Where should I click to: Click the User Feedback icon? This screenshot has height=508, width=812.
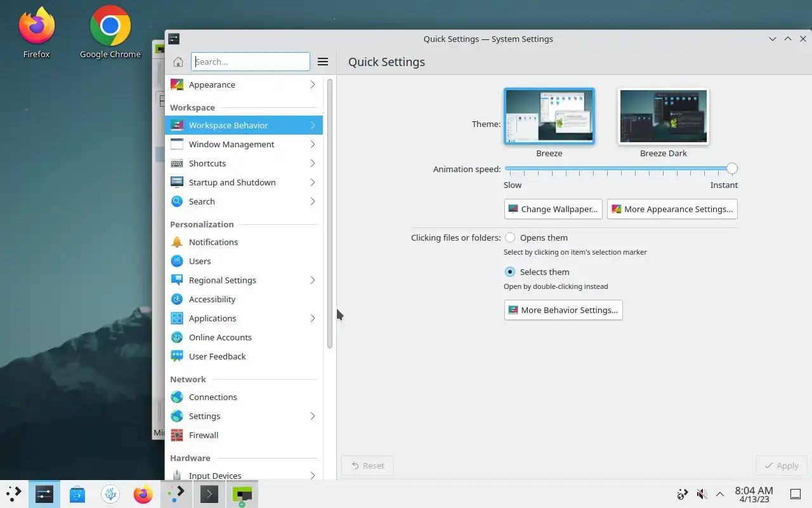(177, 356)
